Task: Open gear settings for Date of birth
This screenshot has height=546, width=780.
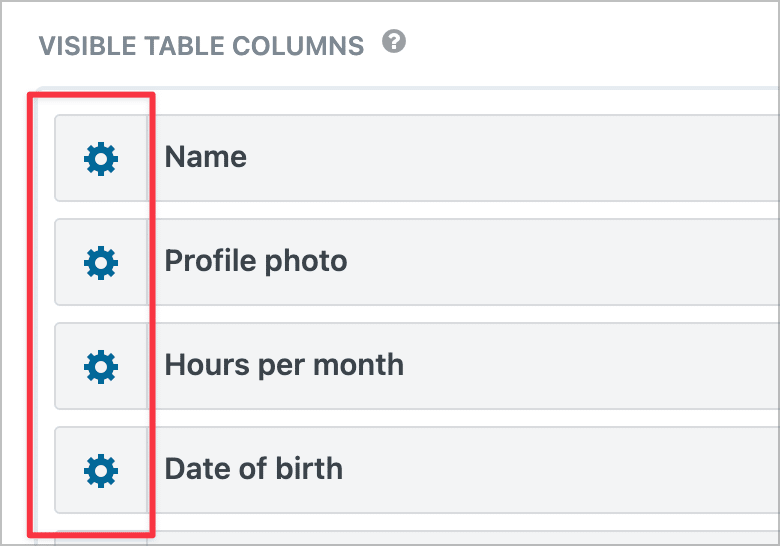Action: (x=101, y=470)
